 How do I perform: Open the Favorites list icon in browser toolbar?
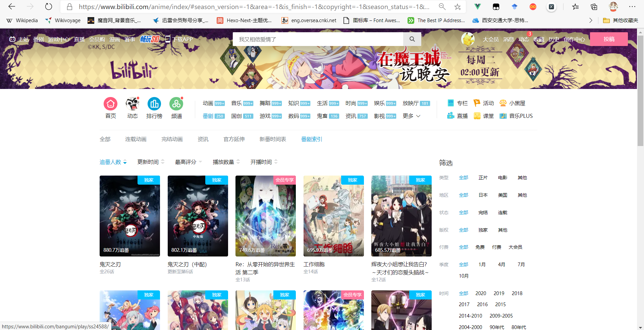point(576,6)
